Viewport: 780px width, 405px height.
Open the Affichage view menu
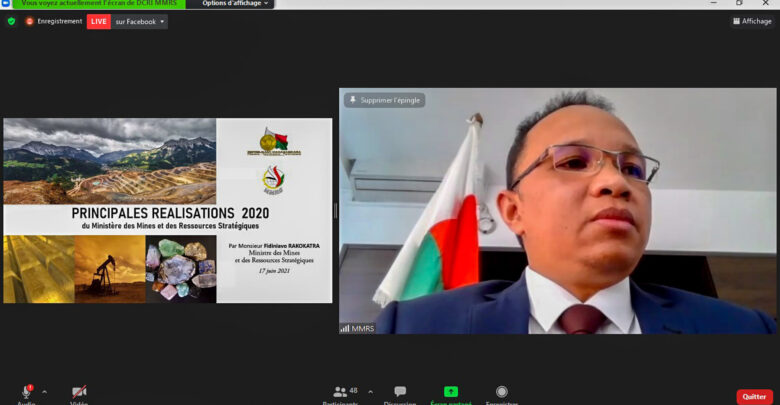[x=751, y=21]
